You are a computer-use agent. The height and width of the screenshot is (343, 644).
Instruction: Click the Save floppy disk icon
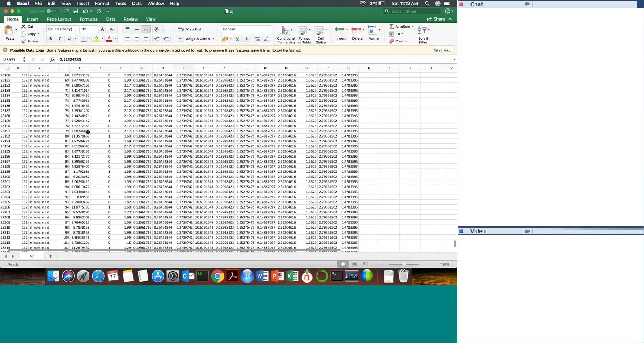[76, 11]
